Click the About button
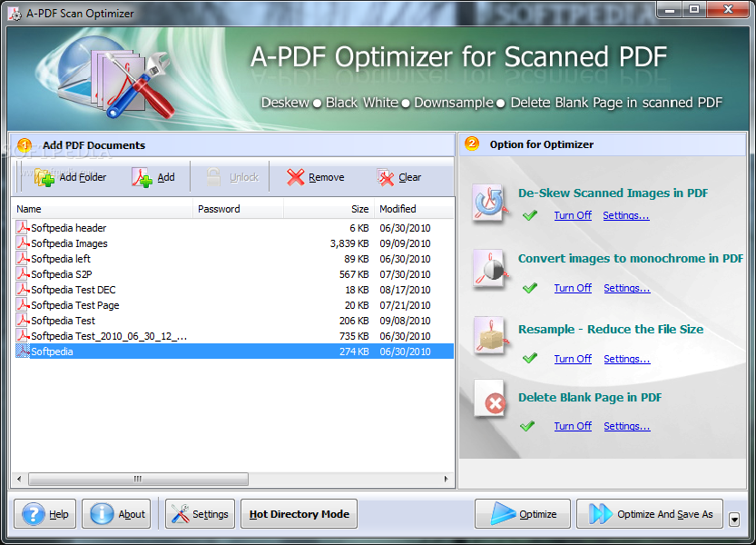756x545 pixels. [x=117, y=514]
